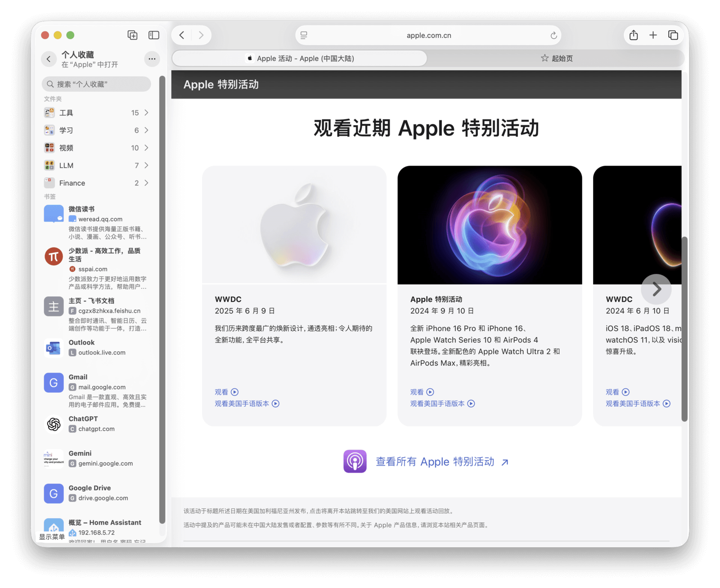Open a new tab with plus icon
720x588 pixels.
tap(653, 35)
